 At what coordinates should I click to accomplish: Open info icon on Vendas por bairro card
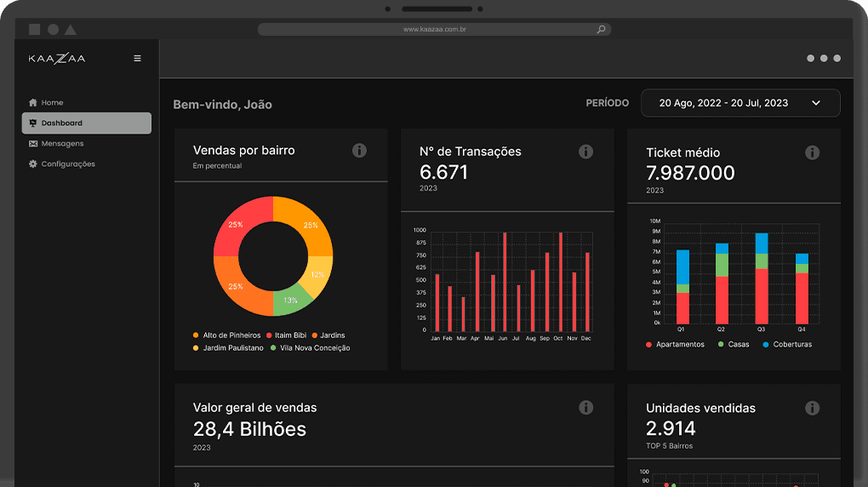(x=359, y=150)
